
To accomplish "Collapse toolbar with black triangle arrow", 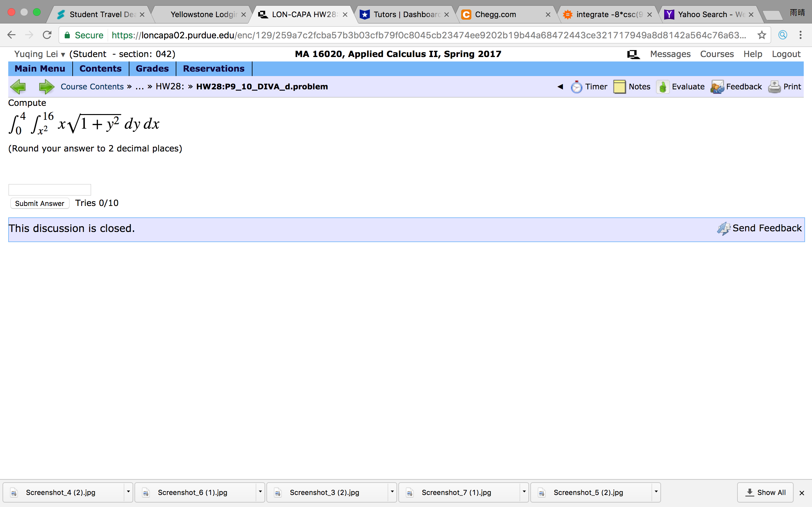I will point(560,87).
